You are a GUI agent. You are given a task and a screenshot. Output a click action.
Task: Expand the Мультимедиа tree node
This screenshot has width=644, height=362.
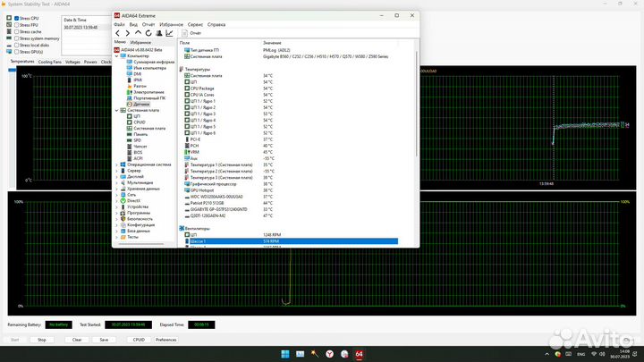(116, 182)
